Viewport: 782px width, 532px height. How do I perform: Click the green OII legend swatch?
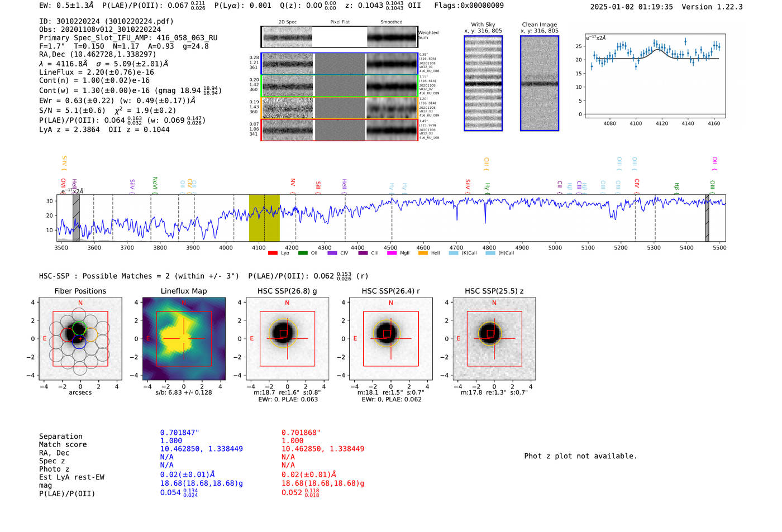coord(303,253)
